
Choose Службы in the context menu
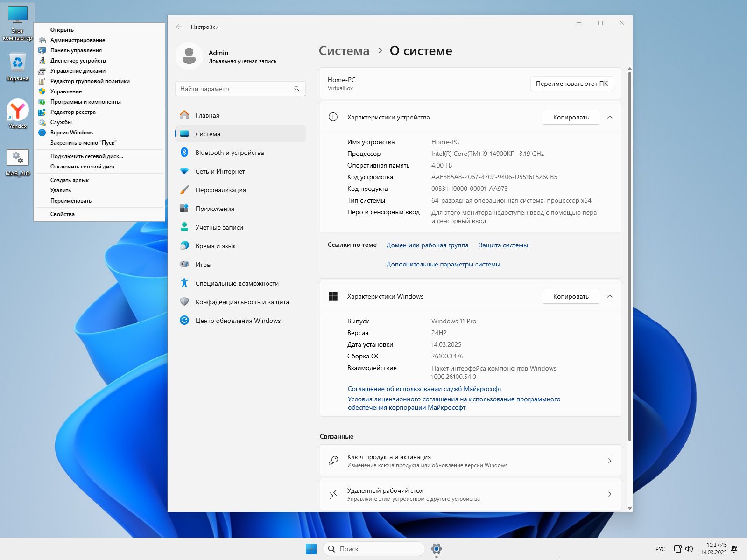pos(99,122)
